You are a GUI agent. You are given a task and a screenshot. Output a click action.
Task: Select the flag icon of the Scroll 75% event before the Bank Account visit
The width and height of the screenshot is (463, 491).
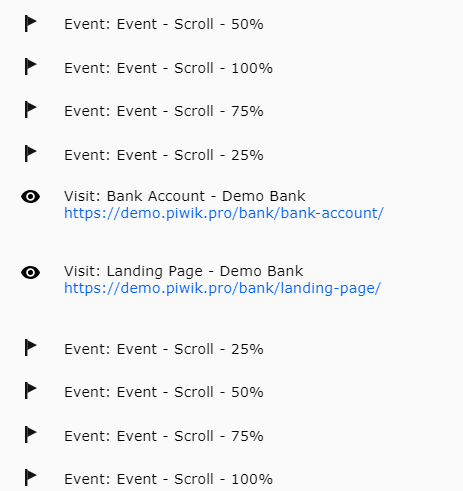pos(30,110)
